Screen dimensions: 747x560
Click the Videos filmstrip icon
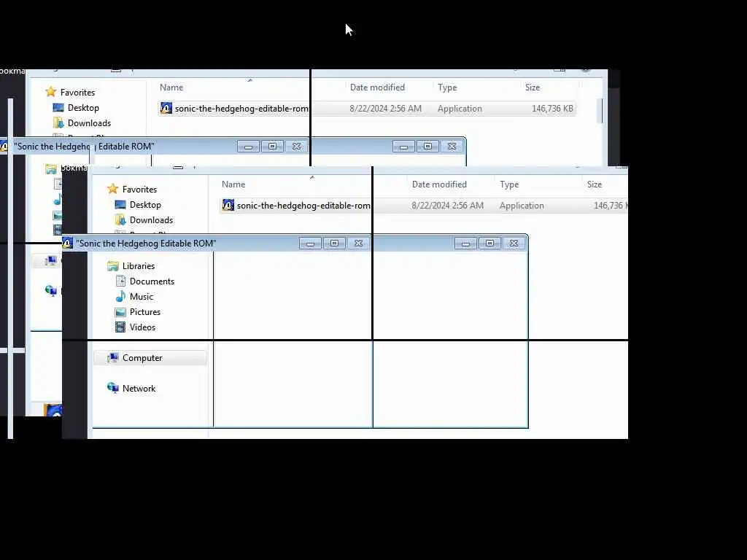click(x=120, y=327)
